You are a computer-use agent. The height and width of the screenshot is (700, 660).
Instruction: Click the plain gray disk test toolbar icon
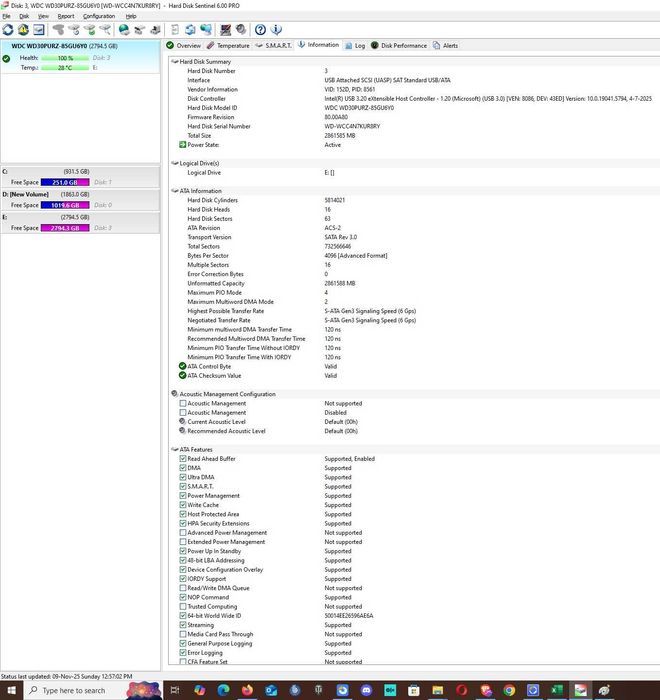58,30
